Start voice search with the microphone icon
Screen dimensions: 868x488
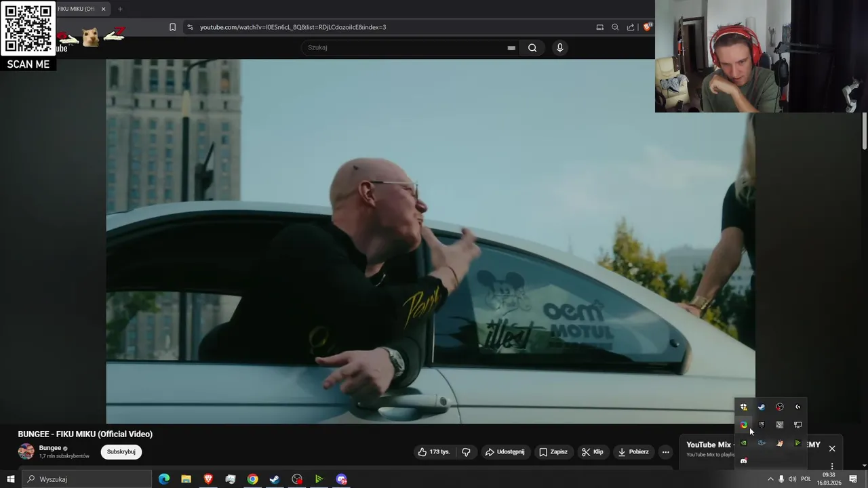559,47
